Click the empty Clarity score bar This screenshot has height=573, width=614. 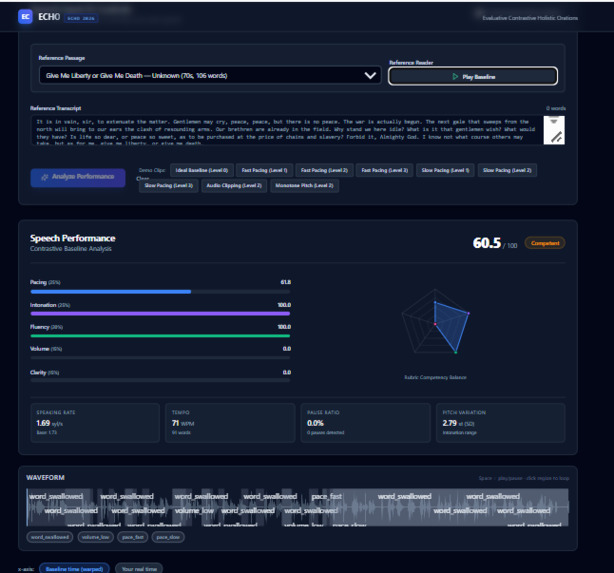pyautogui.click(x=160, y=380)
